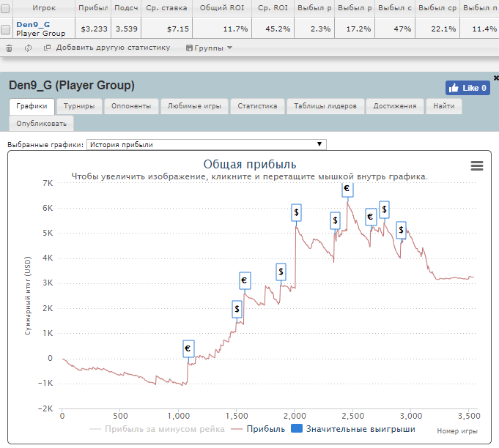Click the Facebook Like thumbs-up button
499x448 pixels.
467,88
